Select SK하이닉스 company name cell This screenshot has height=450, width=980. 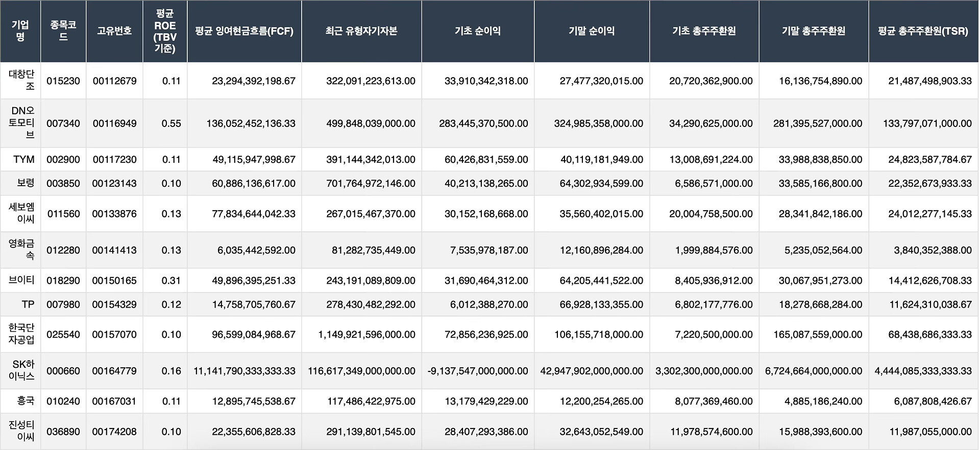tap(23, 370)
